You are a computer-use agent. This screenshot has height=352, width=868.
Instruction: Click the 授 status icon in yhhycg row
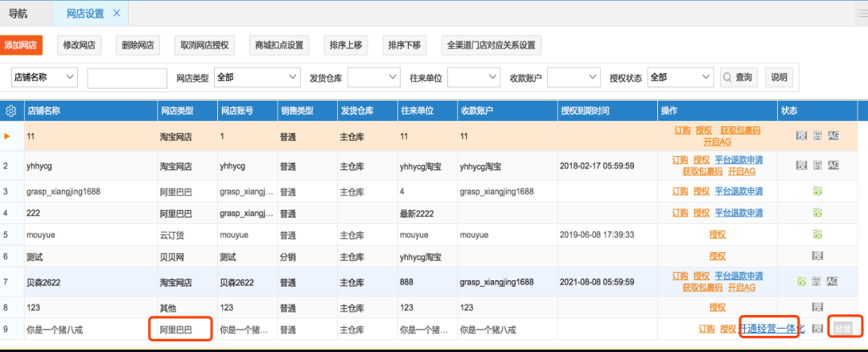tap(801, 165)
